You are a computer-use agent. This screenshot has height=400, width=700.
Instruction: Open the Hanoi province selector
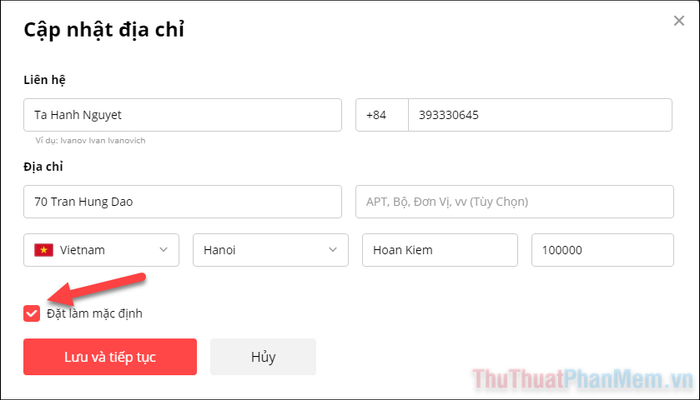[x=271, y=250]
